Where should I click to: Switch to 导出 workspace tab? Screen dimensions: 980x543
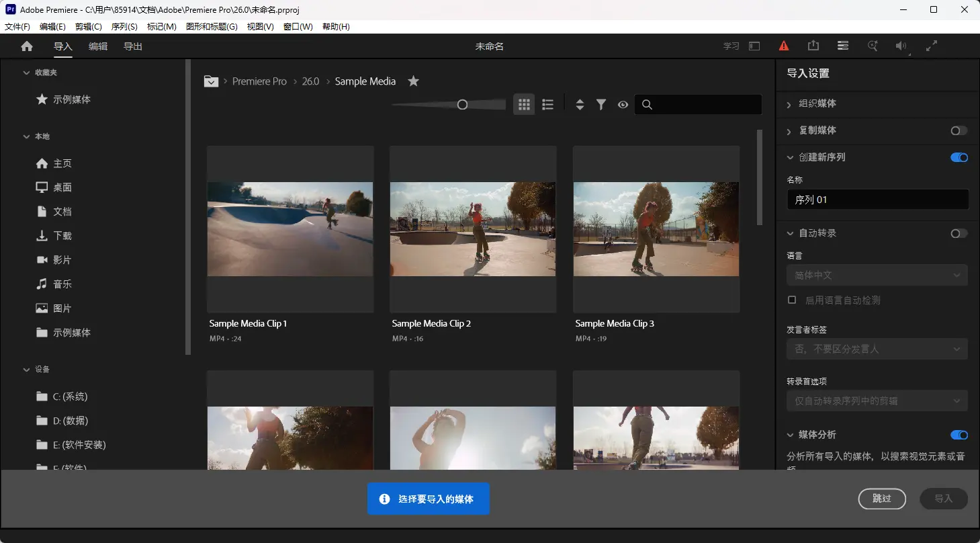coord(133,46)
